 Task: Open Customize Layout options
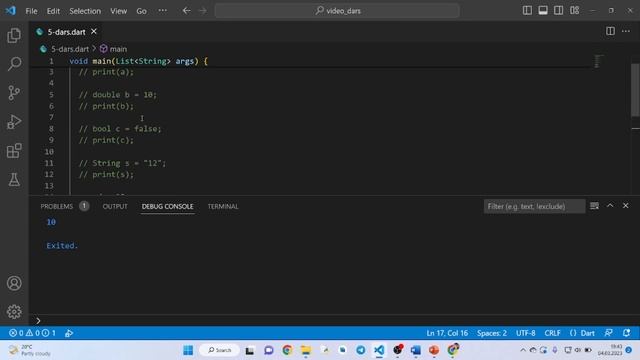point(574,10)
